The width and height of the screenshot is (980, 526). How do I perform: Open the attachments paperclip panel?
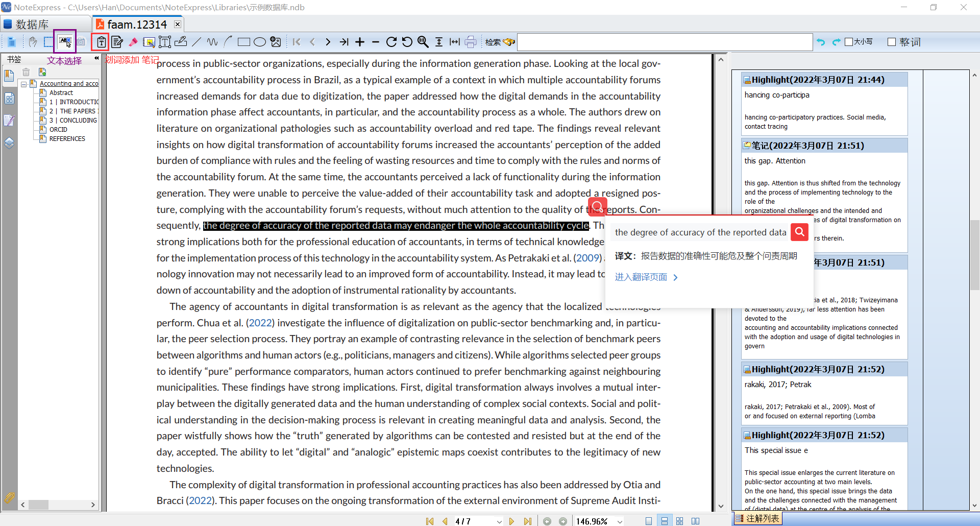9,497
